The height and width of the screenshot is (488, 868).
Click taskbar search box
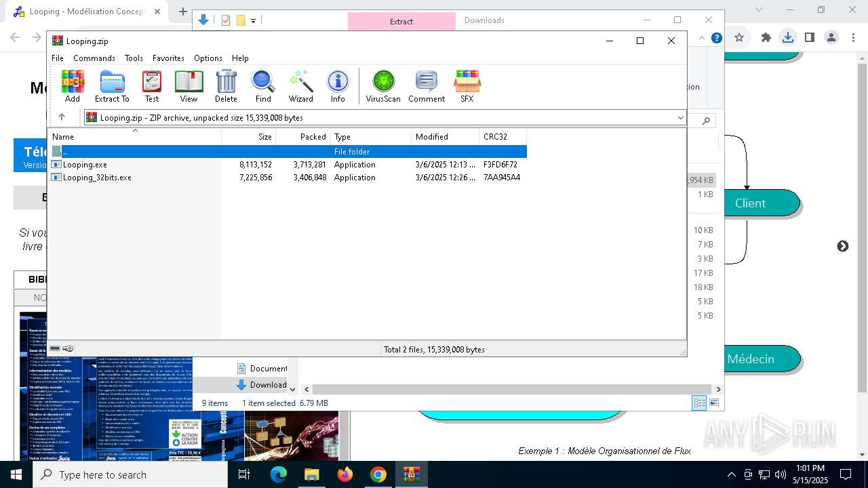(x=130, y=474)
